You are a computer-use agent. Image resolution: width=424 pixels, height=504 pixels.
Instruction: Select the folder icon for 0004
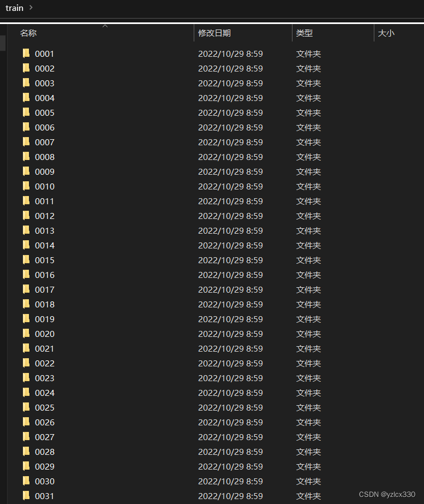point(26,98)
